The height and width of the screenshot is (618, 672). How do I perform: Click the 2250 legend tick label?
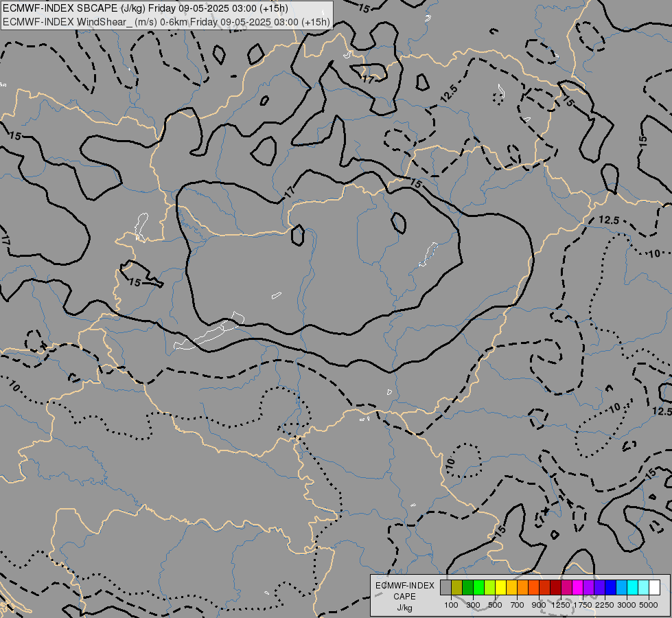[605, 605]
